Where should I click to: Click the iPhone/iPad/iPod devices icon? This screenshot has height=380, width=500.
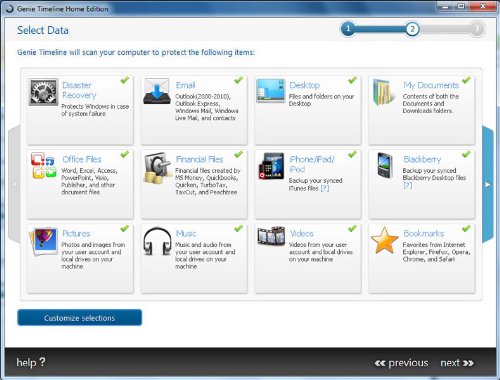271,166
